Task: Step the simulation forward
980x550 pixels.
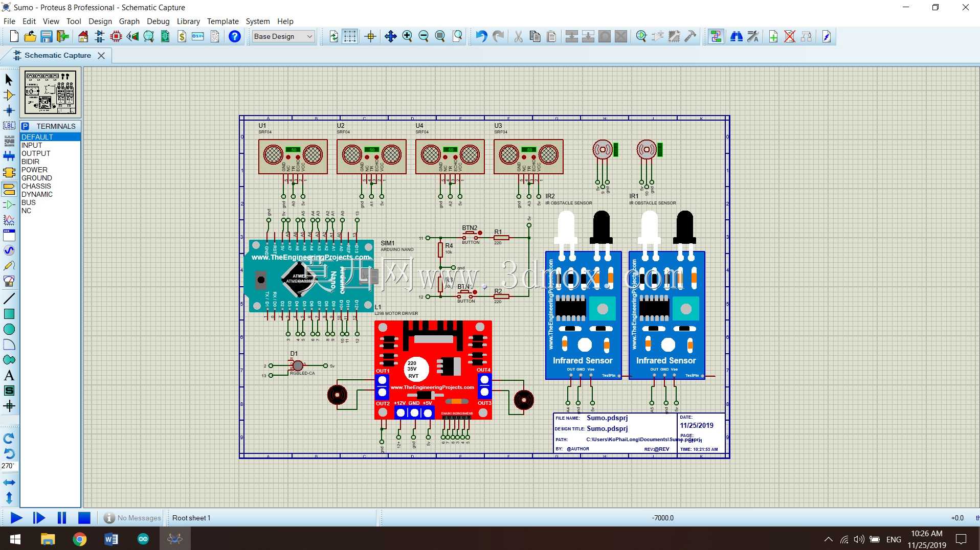Action: [39, 518]
